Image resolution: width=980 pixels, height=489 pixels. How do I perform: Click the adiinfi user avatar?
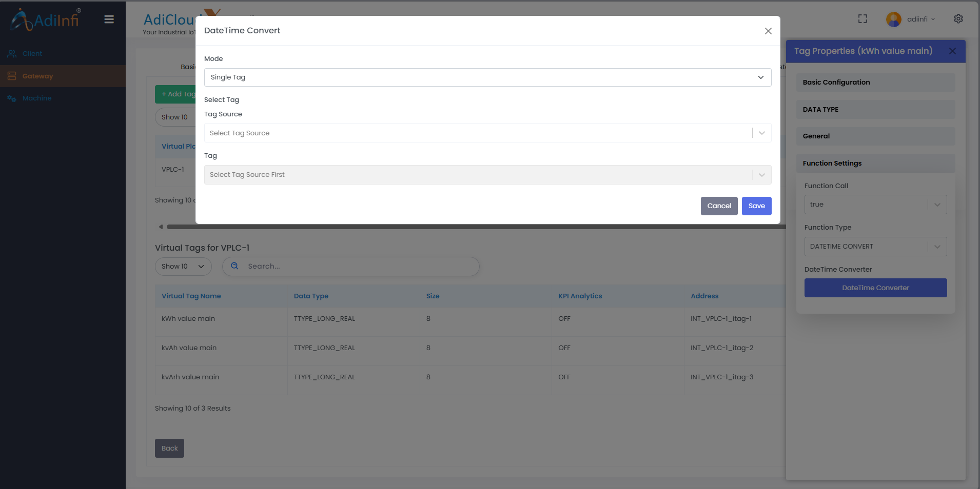pyautogui.click(x=893, y=19)
